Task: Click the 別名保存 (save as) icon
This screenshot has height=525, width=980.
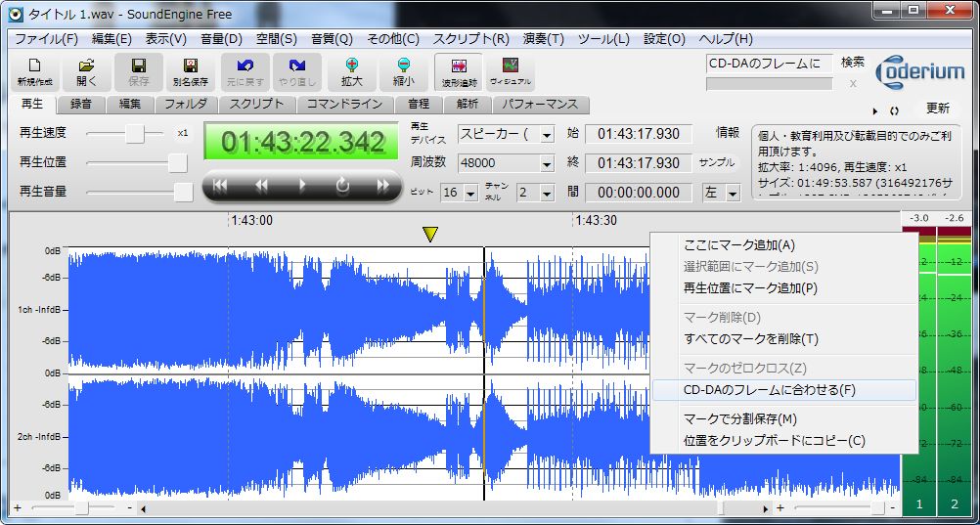Action: 191,72
